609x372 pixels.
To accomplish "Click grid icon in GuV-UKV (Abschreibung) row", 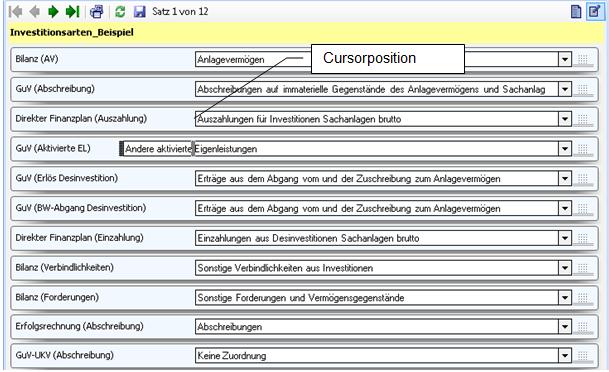I will coord(583,356).
